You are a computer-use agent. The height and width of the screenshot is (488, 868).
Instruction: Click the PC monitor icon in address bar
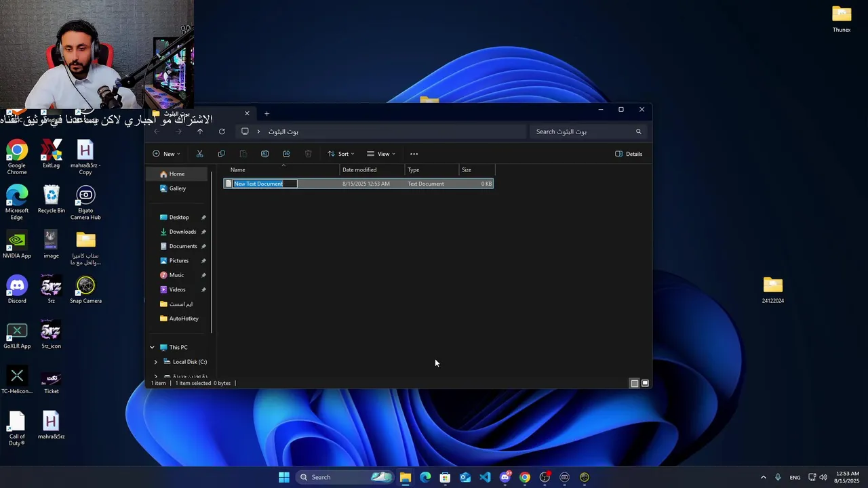pos(245,131)
